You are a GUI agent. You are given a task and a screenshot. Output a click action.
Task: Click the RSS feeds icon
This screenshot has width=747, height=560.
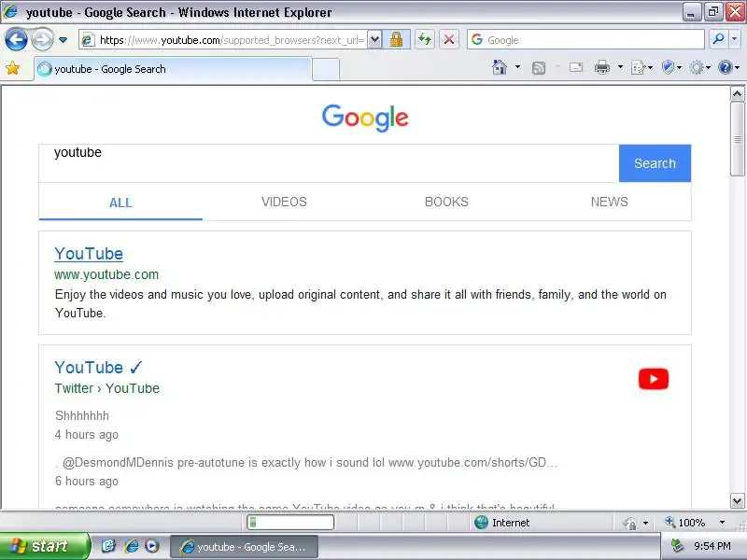click(539, 68)
